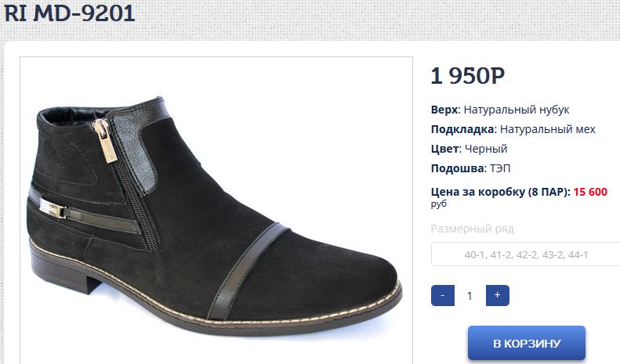
Task: Add boots to cart with В КОРЗИНУ
Action: pyautogui.click(x=527, y=343)
